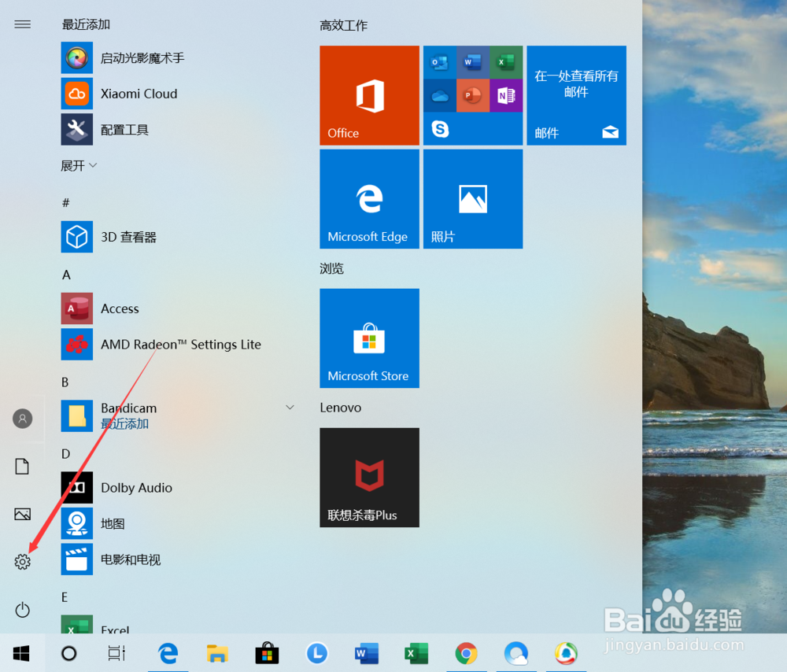Open the hamburger menu at top left
Image resolution: width=787 pixels, height=672 pixels.
[22, 24]
